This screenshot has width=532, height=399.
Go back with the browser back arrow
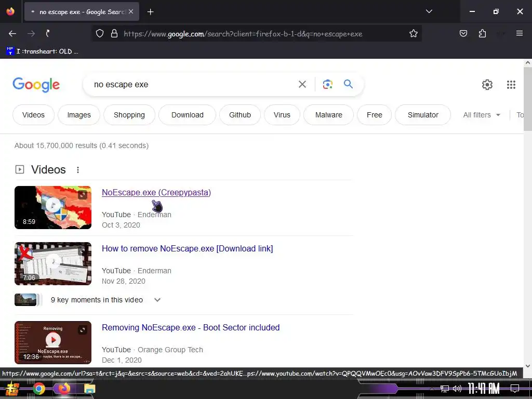coord(12,33)
